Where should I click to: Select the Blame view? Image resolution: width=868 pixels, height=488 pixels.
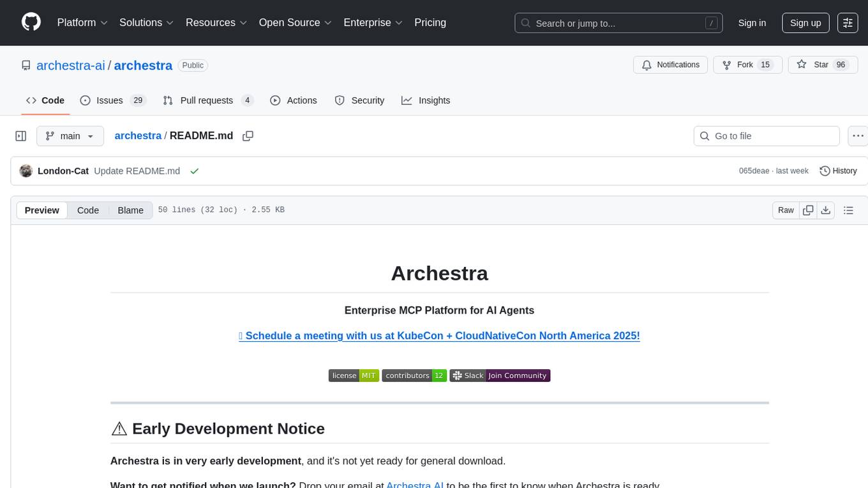coord(131,210)
